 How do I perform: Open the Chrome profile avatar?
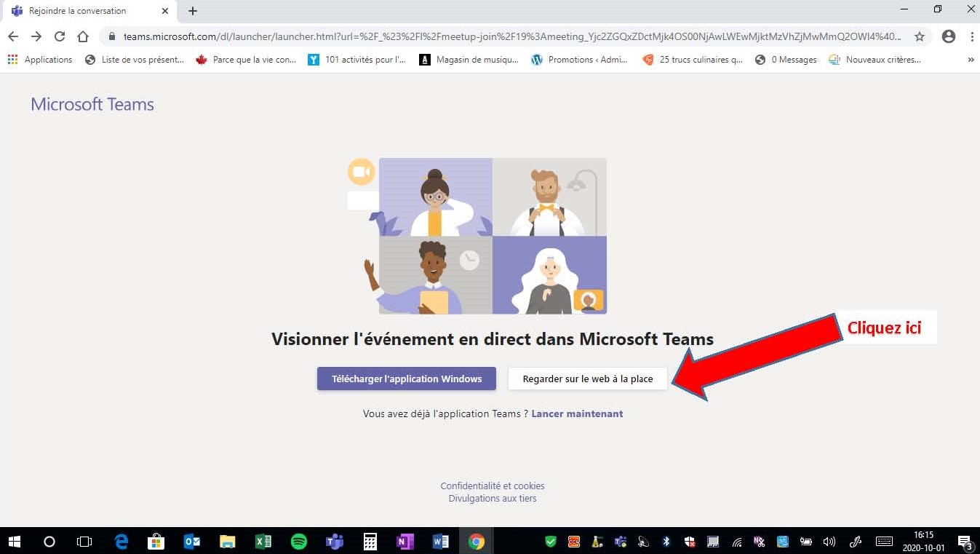948,36
